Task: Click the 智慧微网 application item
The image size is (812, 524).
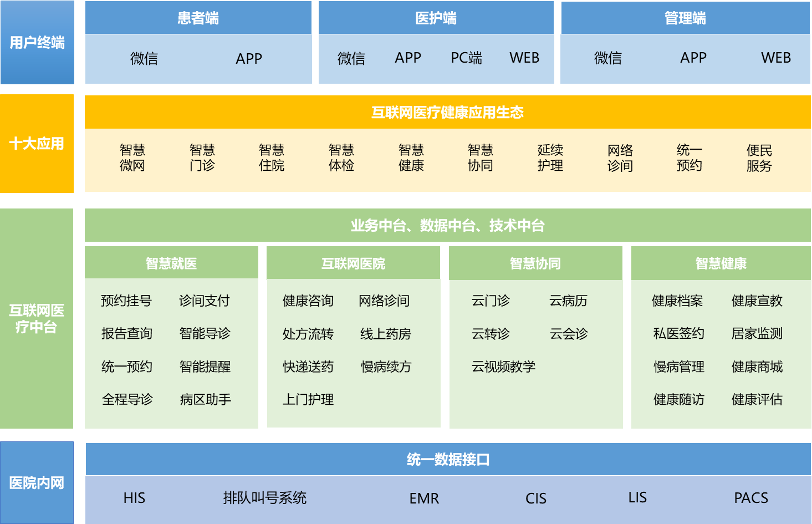Action: point(132,158)
